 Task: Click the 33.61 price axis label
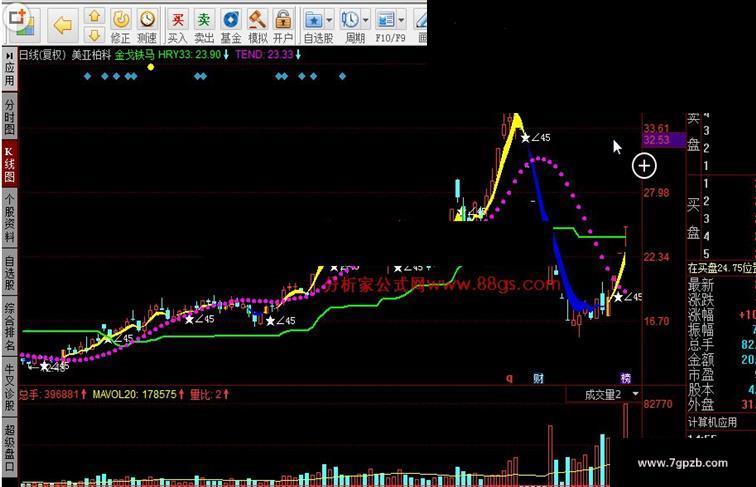tap(656, 128)
